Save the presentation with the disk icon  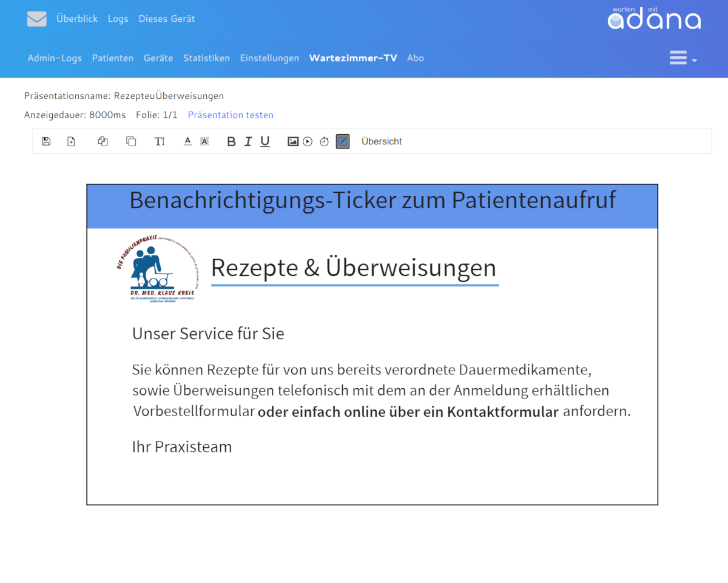[x=46, y=141]
